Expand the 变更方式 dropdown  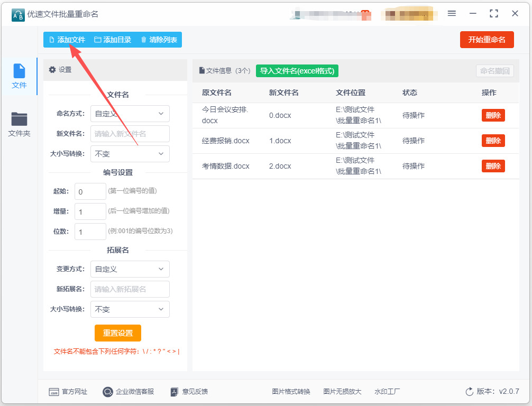[130, 269]
